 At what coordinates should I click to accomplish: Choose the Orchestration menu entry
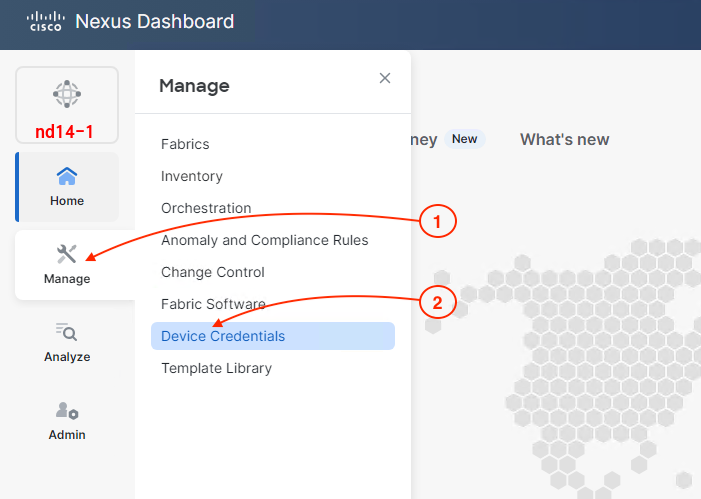206,208
